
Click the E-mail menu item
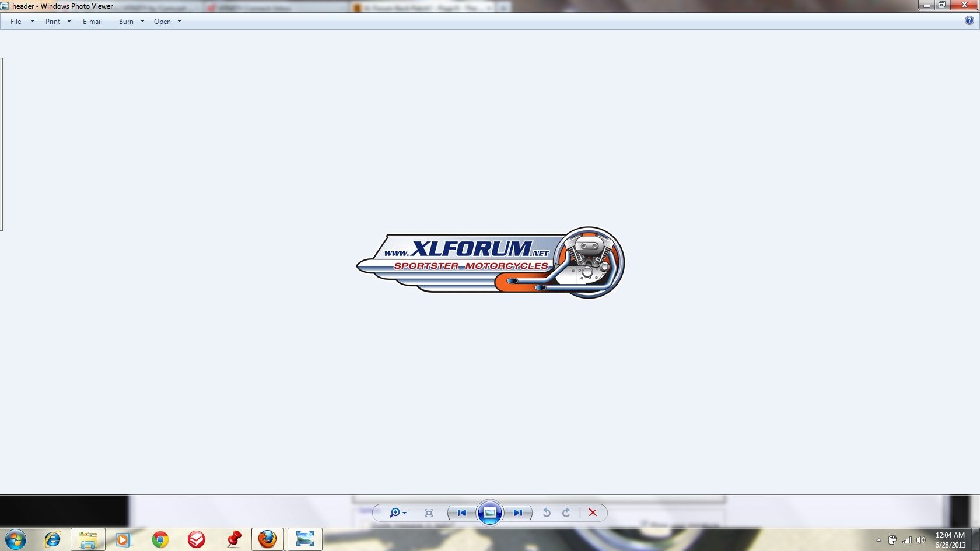[92, 22]
